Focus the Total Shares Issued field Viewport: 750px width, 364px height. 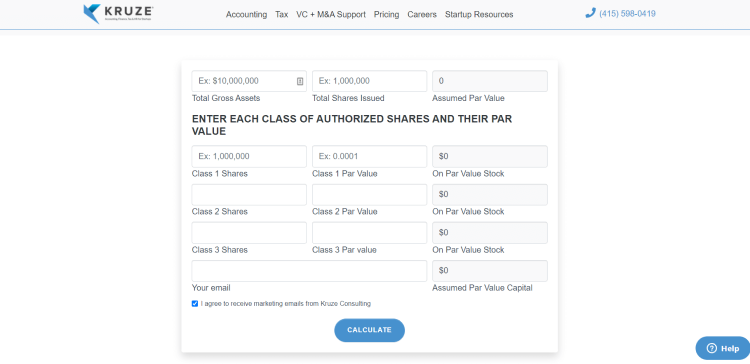[369, 81]
